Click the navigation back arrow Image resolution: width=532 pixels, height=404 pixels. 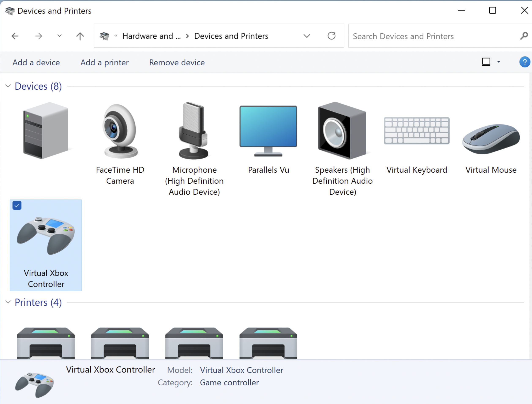(x=15, y=36)
